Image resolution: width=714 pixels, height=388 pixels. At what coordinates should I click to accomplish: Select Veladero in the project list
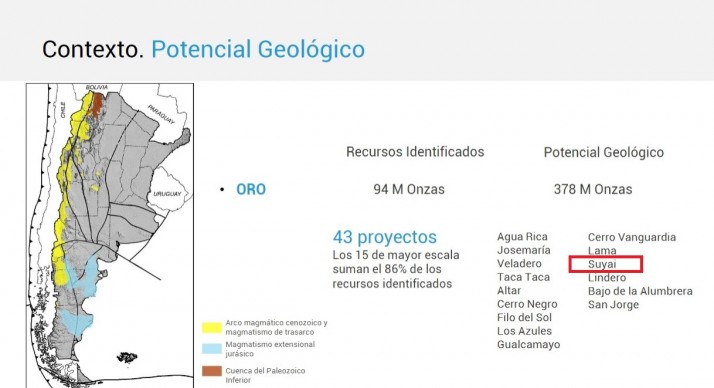click(519, 264)
